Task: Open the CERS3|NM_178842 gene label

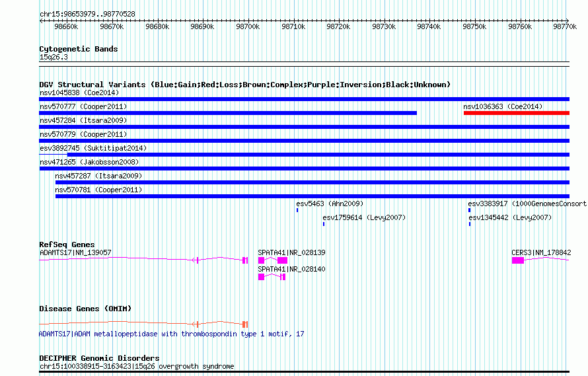Action: (541, 253)
